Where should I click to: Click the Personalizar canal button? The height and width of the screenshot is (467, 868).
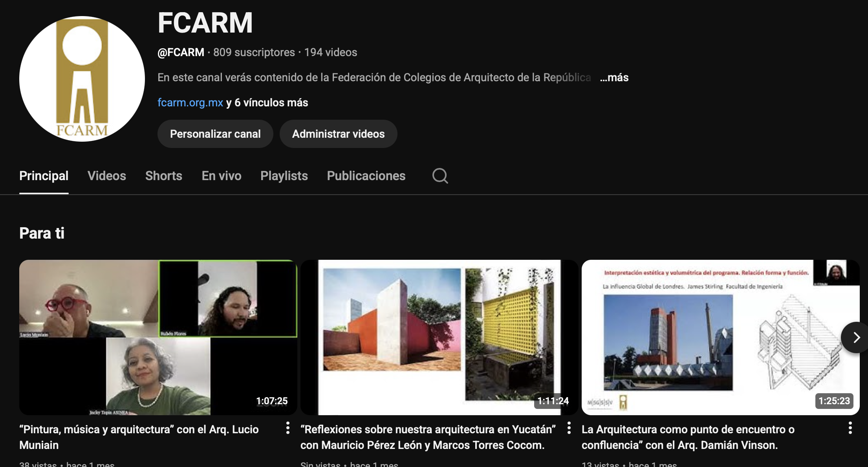point(215,134)
